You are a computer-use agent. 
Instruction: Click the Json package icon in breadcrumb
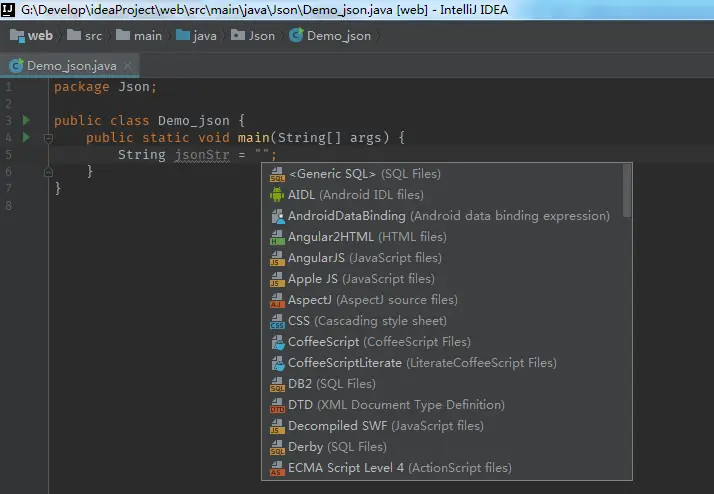(238, 35)
